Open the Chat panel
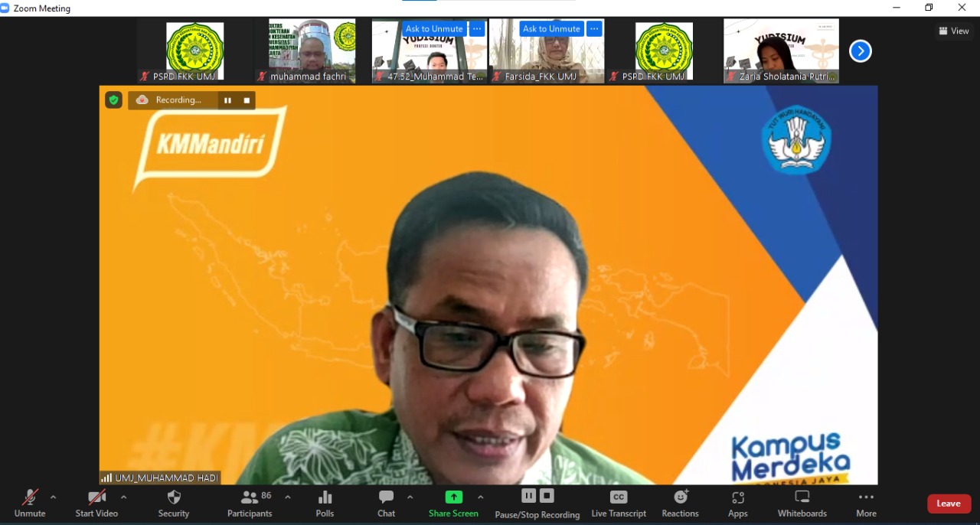The height and width of the screenshot is (525, 980). click(386, 503)
